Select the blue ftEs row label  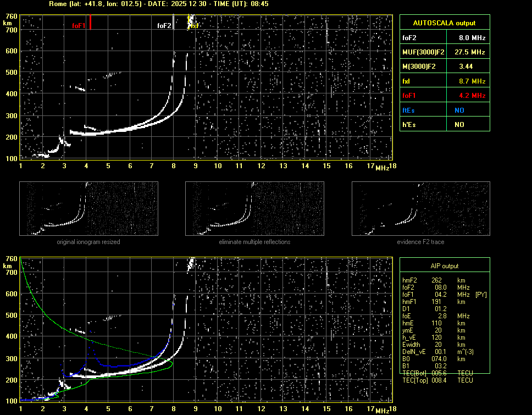408,110
